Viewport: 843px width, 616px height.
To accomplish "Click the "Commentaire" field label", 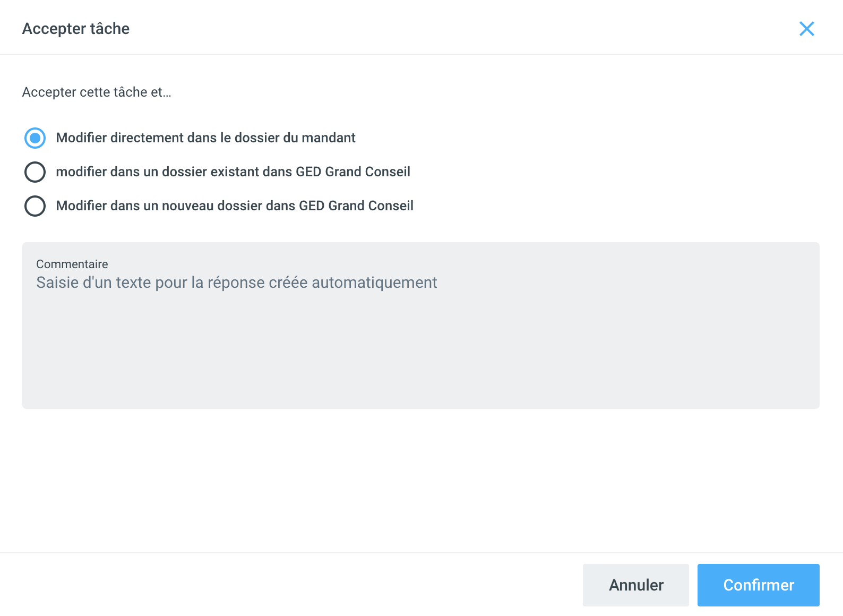I will coord(72,264).
